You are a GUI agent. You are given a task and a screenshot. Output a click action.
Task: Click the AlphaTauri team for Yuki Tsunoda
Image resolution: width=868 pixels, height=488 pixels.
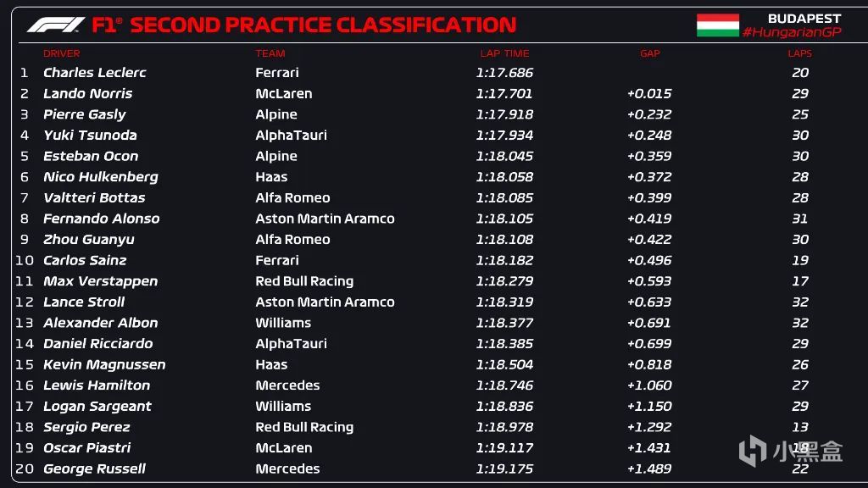[x=292, y=135]
